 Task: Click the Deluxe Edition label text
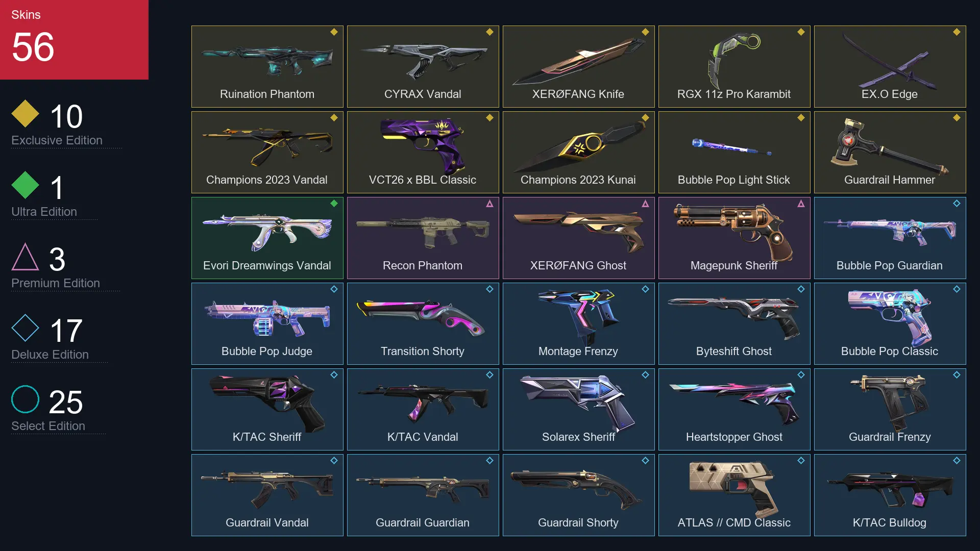tap(50, 355)
